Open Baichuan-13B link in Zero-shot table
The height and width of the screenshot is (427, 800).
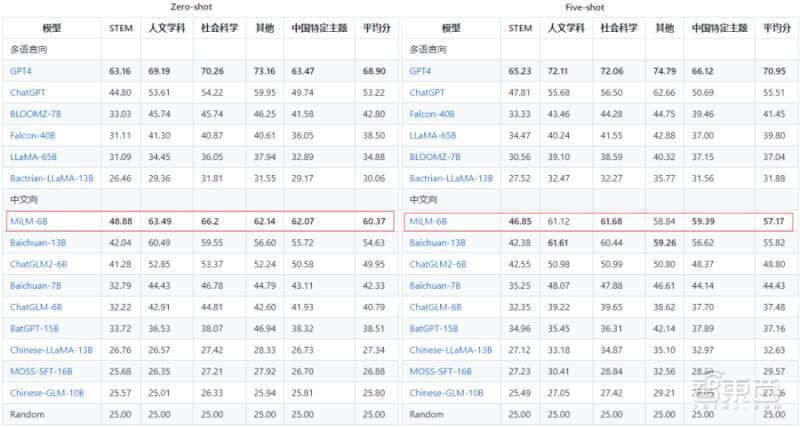38,243
